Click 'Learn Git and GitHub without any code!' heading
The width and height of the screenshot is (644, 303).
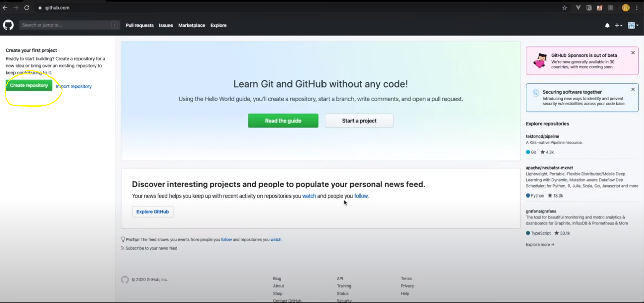pos(320,84)
